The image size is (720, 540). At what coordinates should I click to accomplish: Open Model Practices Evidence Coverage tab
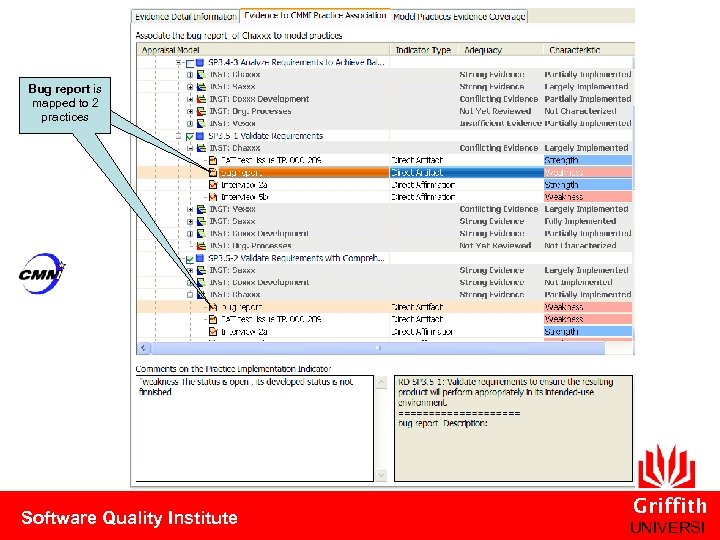tap(459, 17)
